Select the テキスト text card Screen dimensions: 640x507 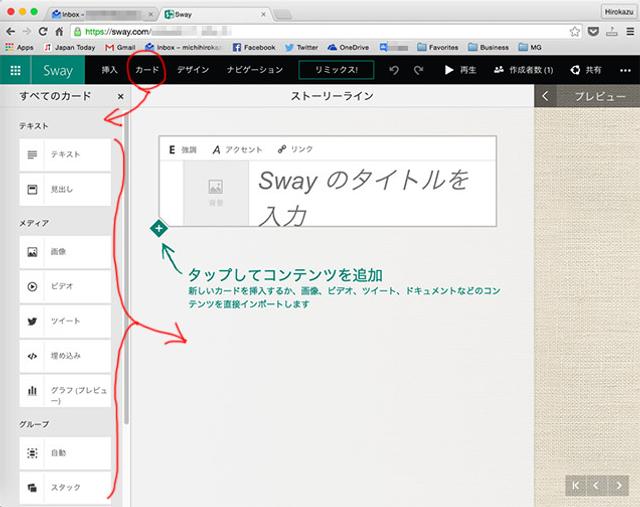pyautogui.click(x=65, y=155)
